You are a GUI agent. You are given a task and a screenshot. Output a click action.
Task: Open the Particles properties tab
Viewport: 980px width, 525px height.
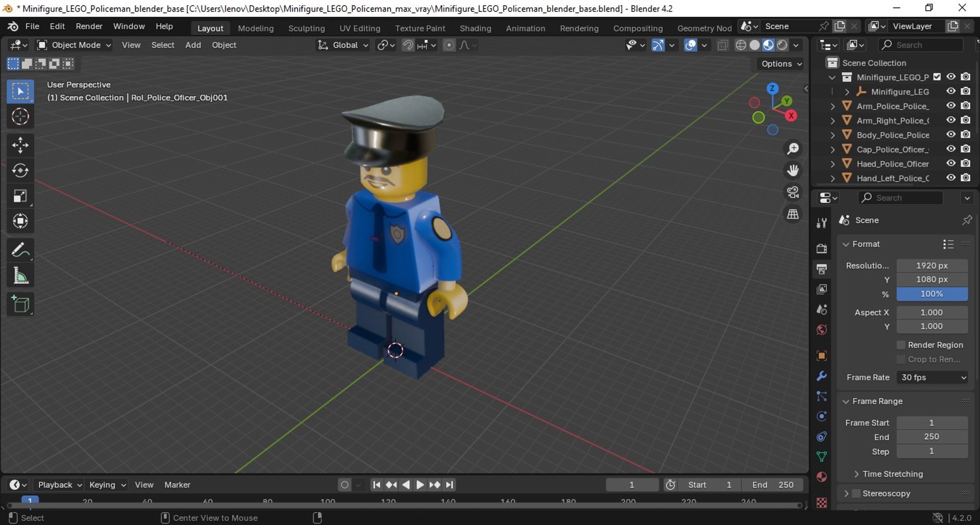click(x=822, y=396)
